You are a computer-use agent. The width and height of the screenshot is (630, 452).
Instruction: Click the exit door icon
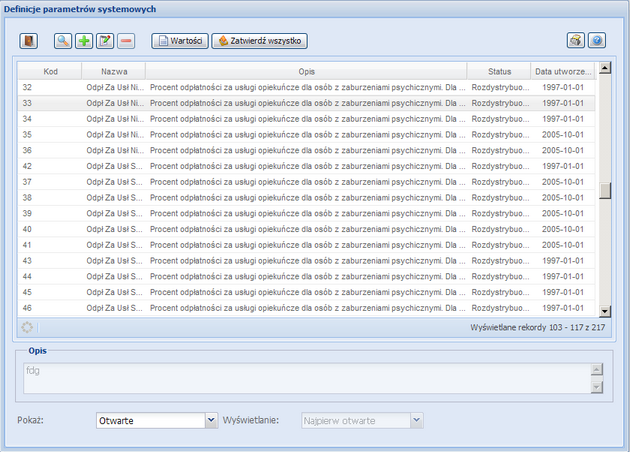click(x=29, y=41)
